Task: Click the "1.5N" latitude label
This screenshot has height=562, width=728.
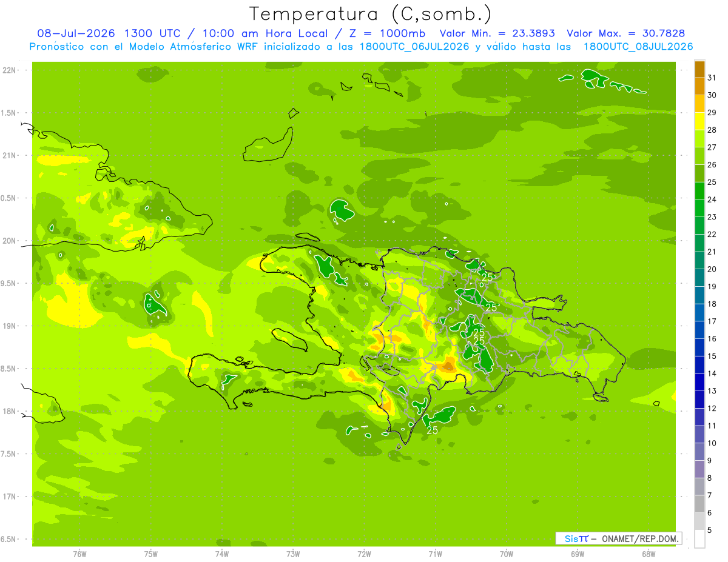Action: 9,113
